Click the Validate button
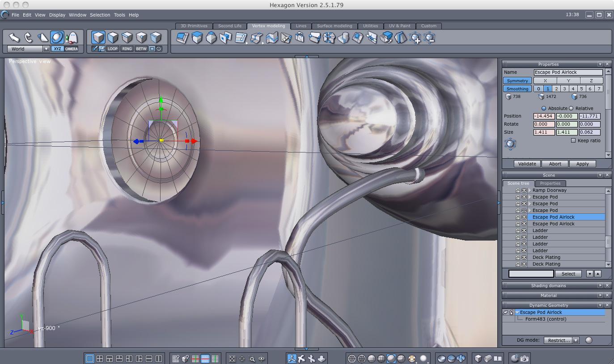The image size is (614, 364). [x=527, y=164]
